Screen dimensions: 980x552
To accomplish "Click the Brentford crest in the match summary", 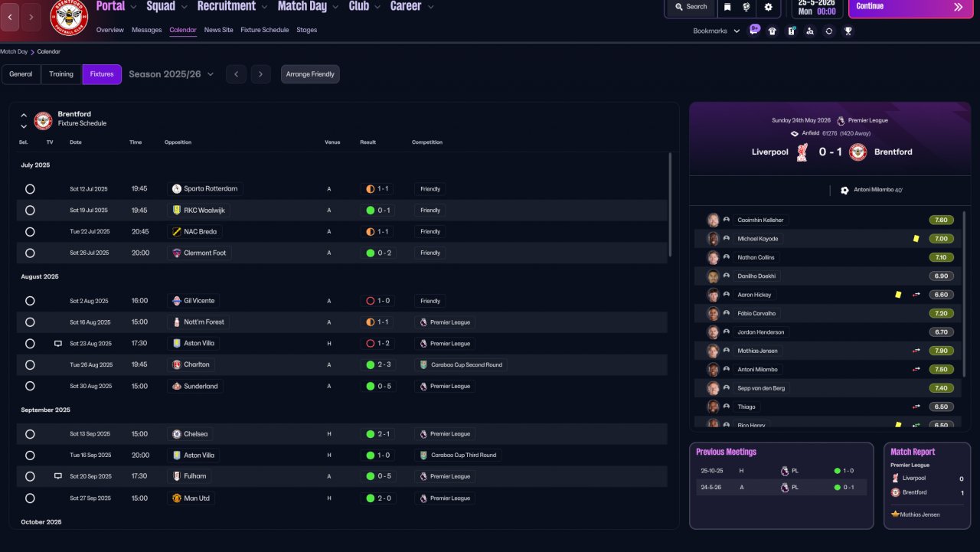I will coord(858,152).
